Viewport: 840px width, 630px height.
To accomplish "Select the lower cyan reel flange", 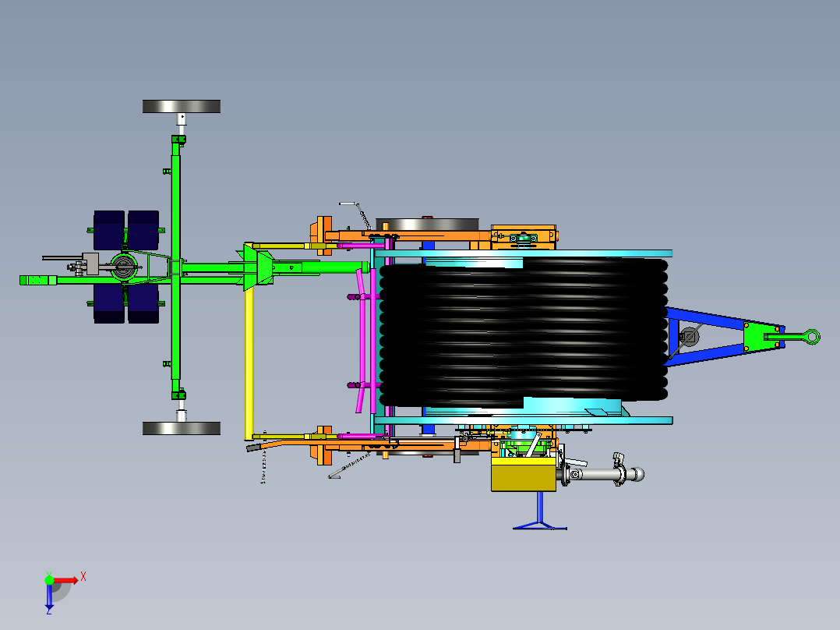I will (524, 420).
